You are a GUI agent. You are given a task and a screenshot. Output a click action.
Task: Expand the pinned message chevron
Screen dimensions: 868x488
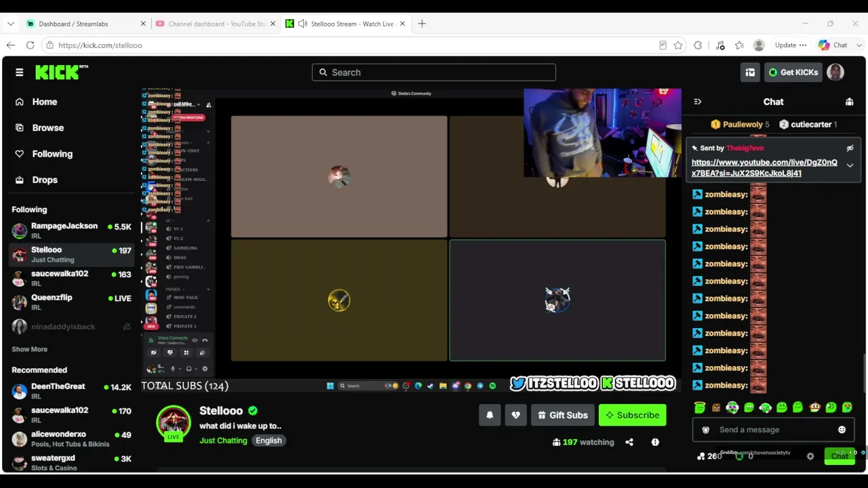(x=850, y=165)
